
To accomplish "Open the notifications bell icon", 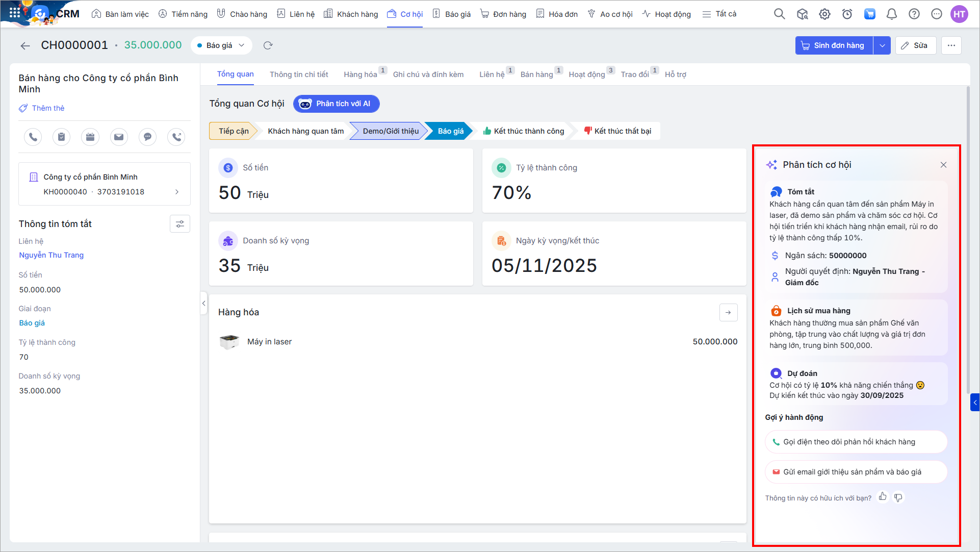I will click(x=892, y=14).
